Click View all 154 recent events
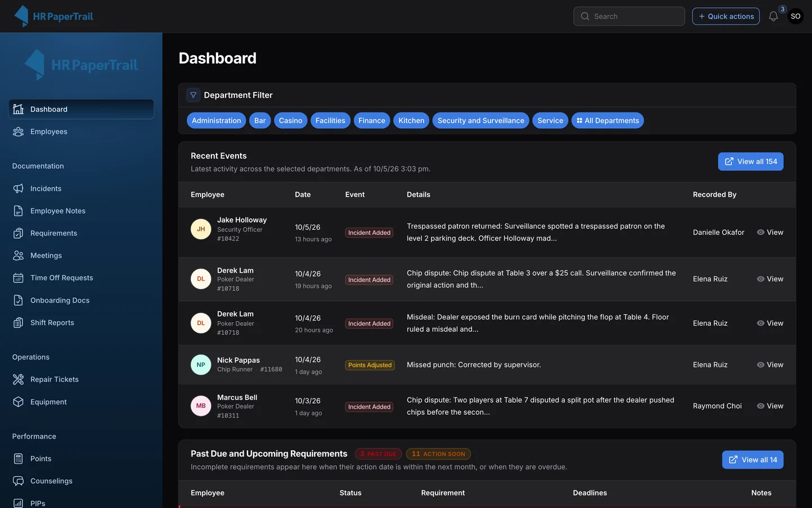Viewport: 812px width, 508px height. 751,161
